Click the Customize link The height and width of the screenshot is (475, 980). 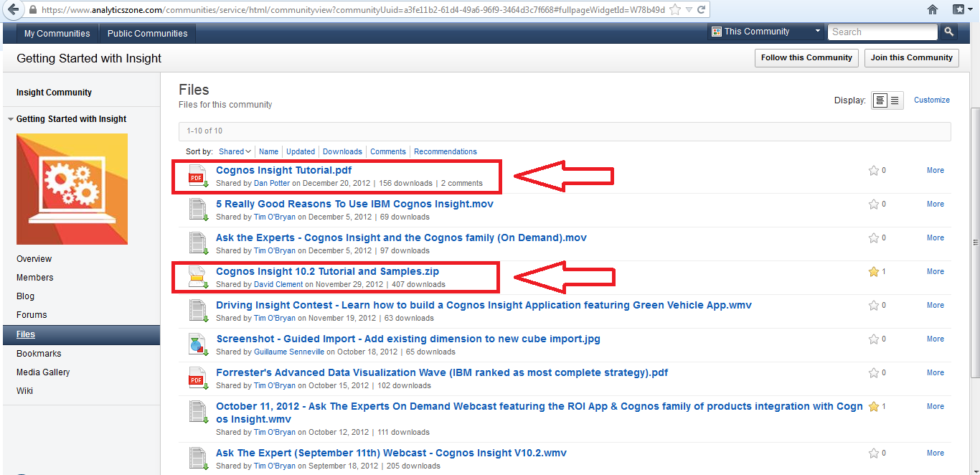[932, 100]
